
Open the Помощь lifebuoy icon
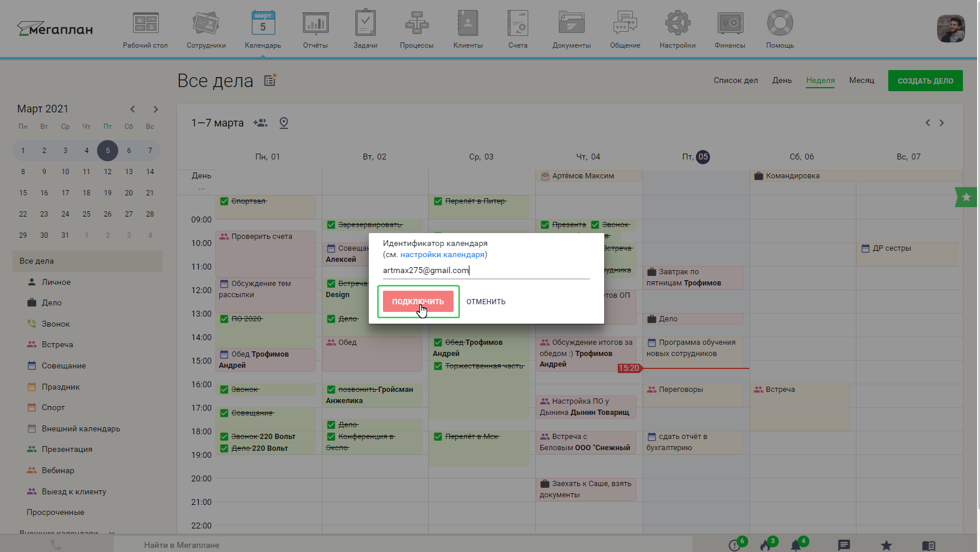pos(780,23)
